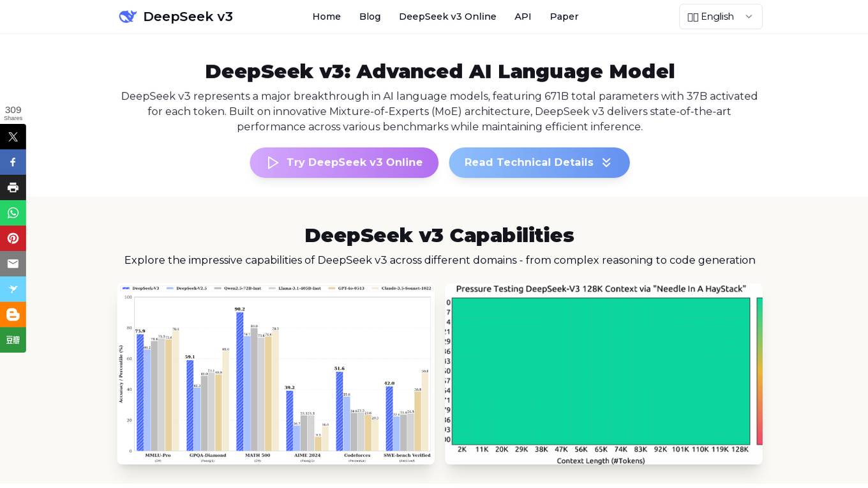The width and height of the screenshot is (868, 488).
Task: Click the Explore the impressive capabilities subtitle
Action: pos(440,261)
